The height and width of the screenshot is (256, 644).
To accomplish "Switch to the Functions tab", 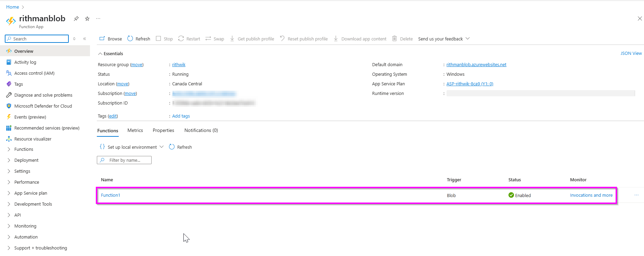I will 108,131.
